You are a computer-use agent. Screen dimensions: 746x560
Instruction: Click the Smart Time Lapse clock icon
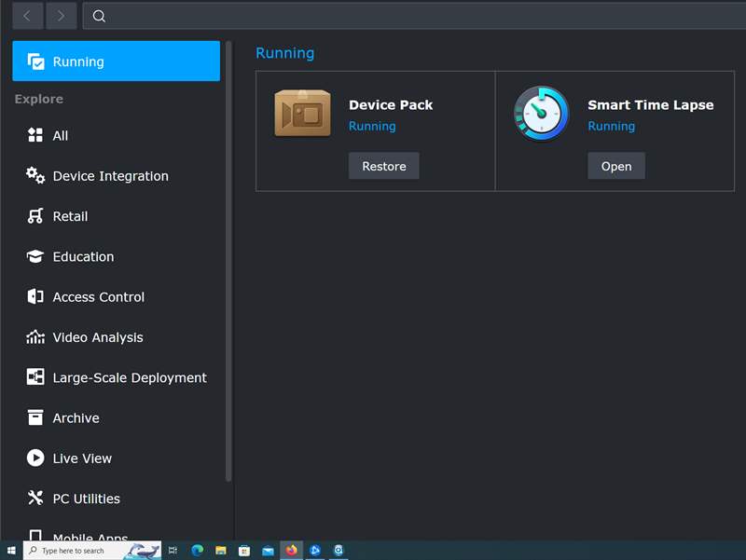[x=542, y=114]
